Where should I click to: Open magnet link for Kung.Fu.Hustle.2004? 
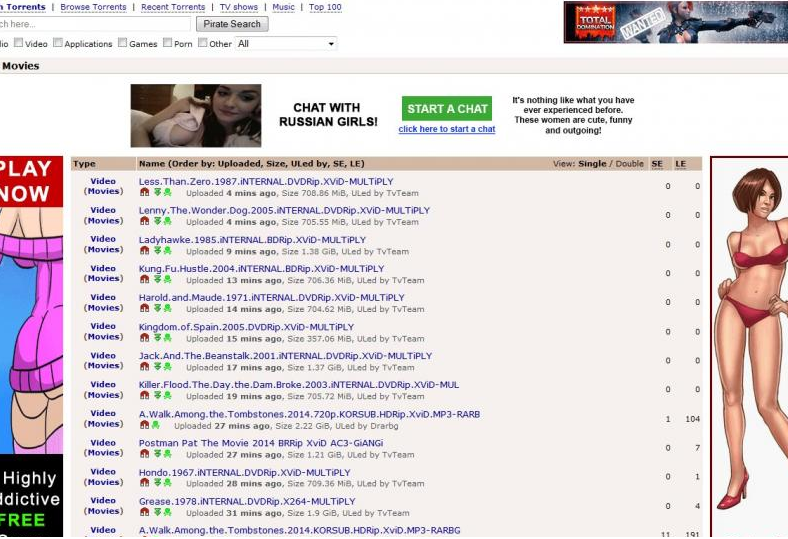(144, 280)
